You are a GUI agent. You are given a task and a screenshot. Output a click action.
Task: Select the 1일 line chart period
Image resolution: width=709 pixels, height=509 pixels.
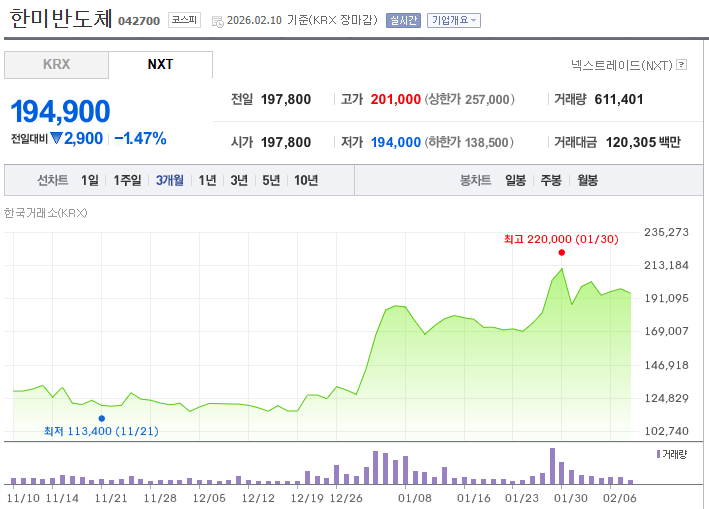click(90, 180)
